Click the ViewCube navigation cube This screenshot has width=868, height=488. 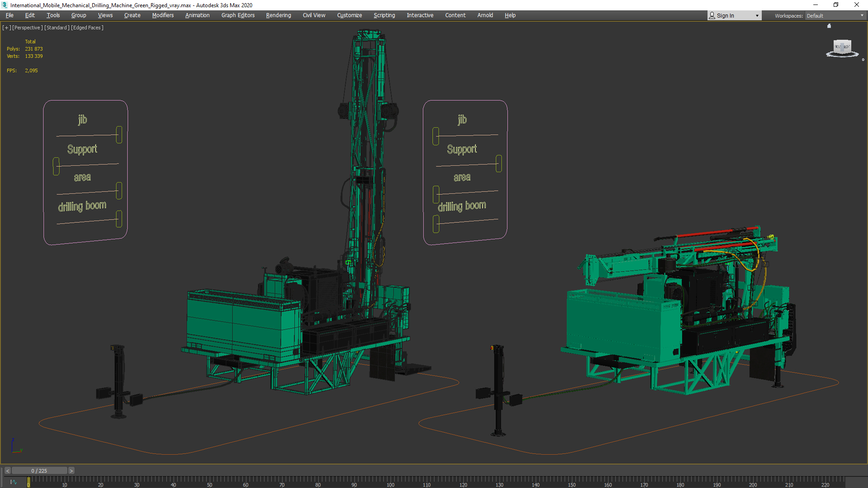click(x=842, y=47)
